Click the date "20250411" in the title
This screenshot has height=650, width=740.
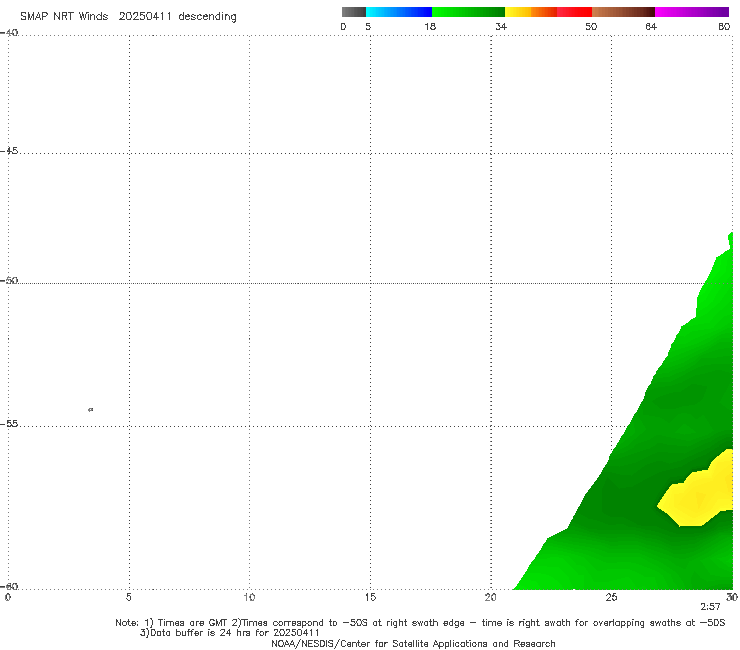click(x=145, y=16)
